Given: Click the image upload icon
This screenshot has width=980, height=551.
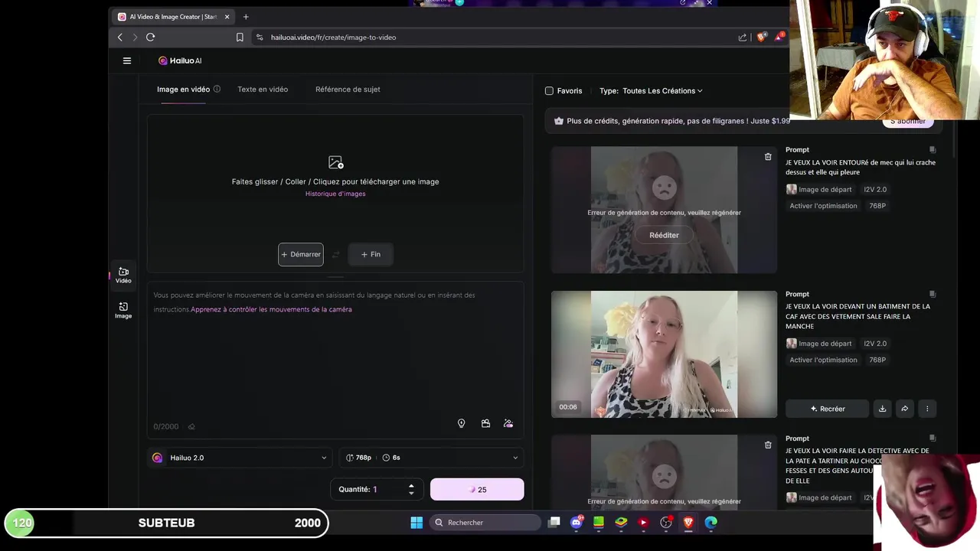Looking at the screenshot, I should pos(335,162).
